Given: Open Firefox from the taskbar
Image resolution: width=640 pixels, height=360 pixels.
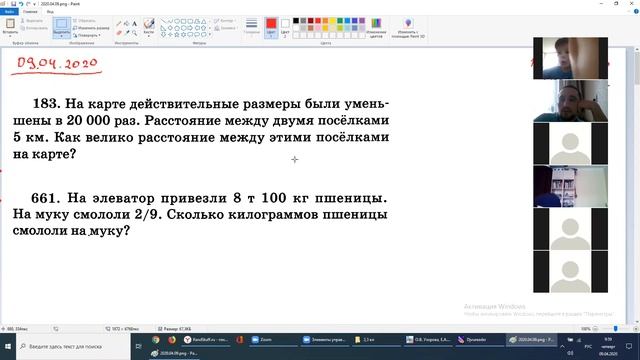Looking at the screenshot, I should click(172, 340).
